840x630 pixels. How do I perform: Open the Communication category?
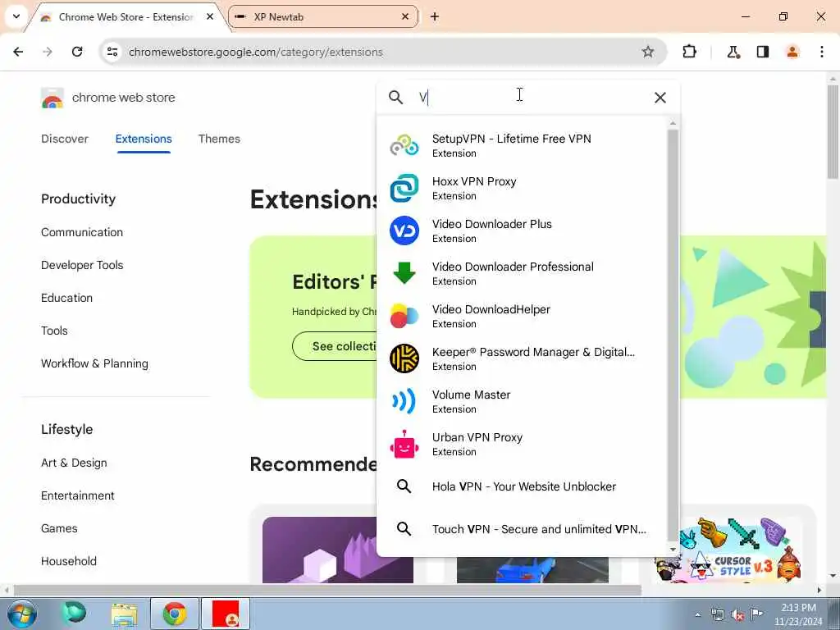(x=82, y=232)
